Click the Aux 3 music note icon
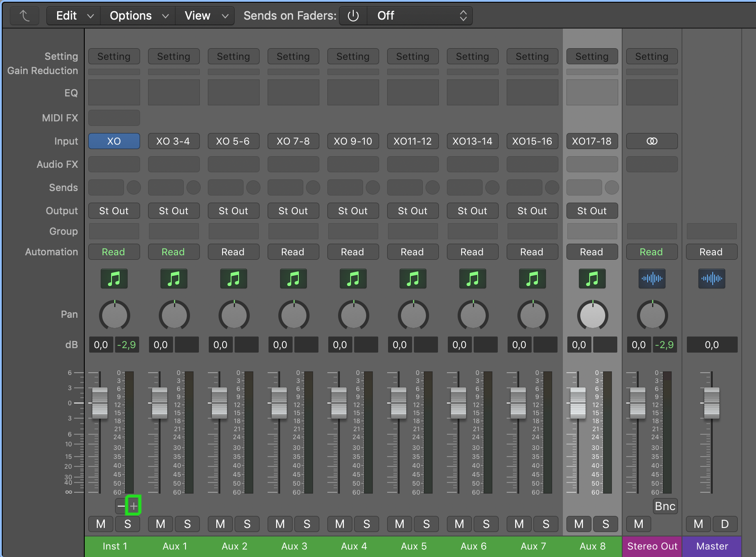 [293, 278]
